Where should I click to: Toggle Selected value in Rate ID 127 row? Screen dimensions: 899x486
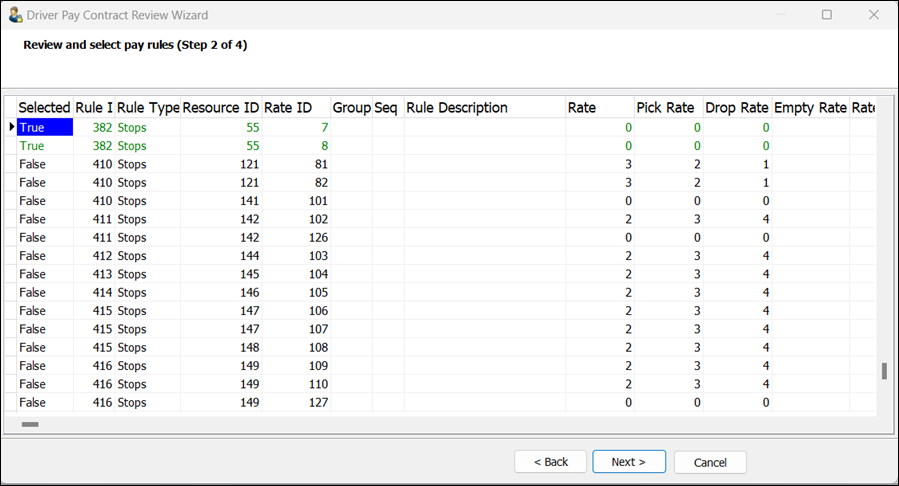tap(45, 402)
